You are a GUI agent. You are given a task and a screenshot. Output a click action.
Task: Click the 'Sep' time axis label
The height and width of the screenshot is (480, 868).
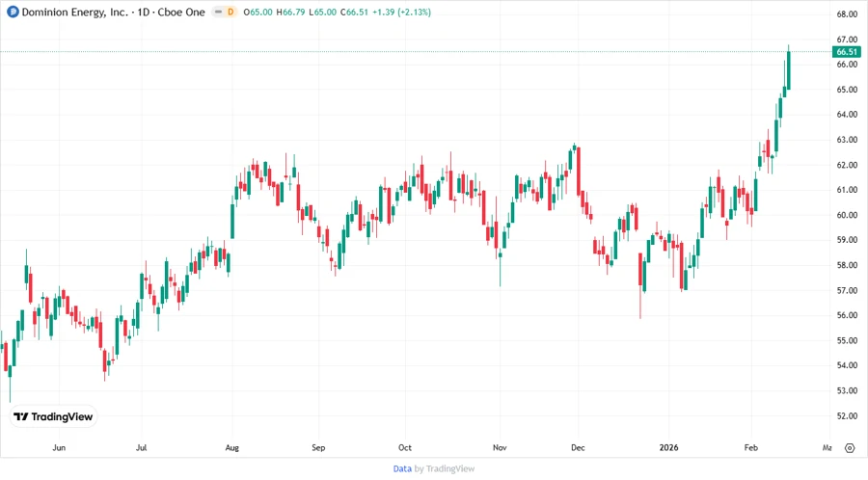point(318,448)
